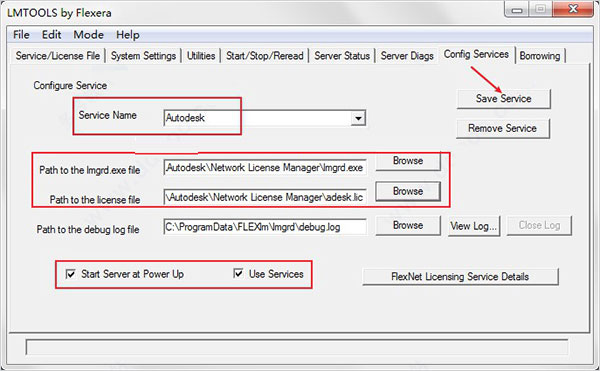
Task: Click the View Log button
Action: tap(474, 226)
